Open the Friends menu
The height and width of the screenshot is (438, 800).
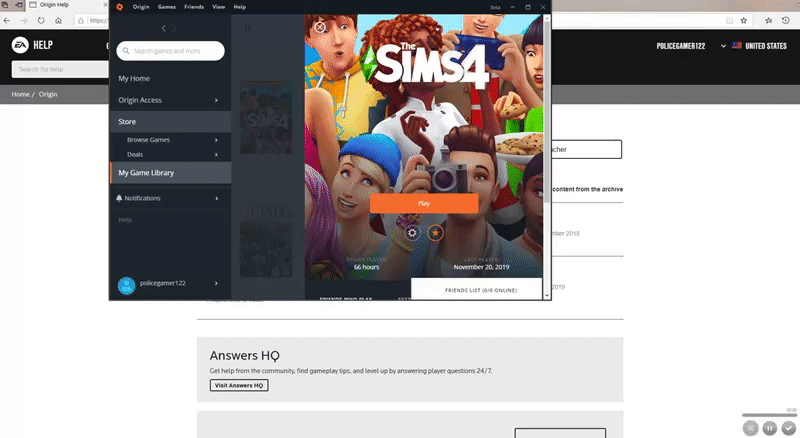[194, 7]
